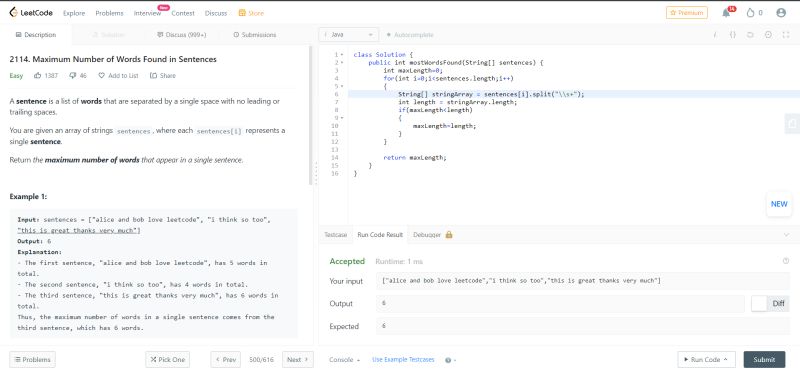Click the user profile avatar icon
This screenshot has height=372, width=800.
pos(781,13)
